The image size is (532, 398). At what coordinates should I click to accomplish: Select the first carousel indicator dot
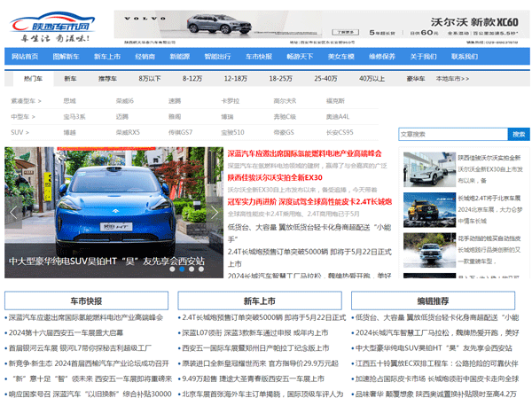tap(172, 269)
